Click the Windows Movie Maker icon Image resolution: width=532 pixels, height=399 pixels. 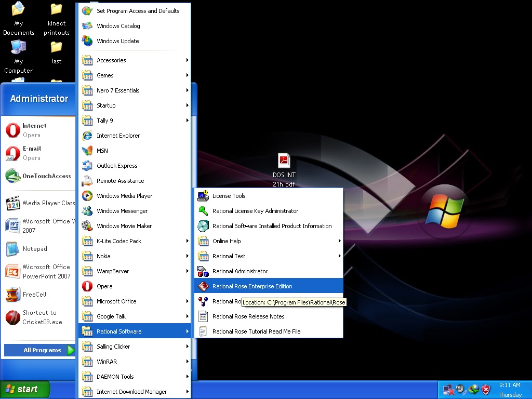point(87,226)
